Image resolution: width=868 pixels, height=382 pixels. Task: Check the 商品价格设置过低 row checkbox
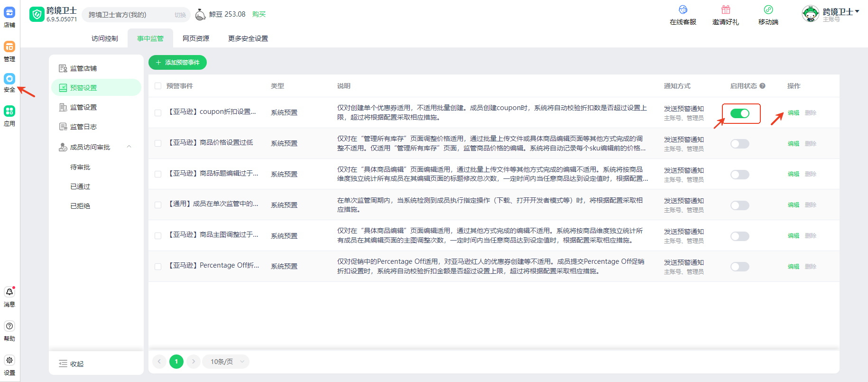click(158, 143)
